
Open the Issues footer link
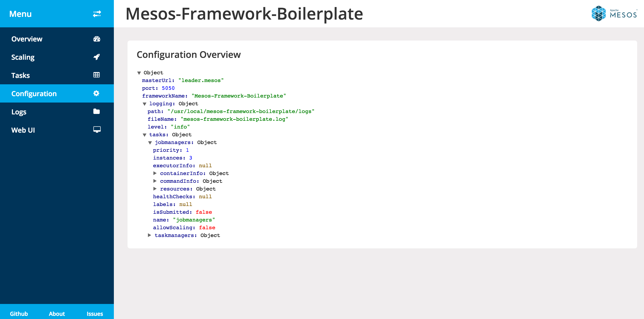tap(95, 314)
